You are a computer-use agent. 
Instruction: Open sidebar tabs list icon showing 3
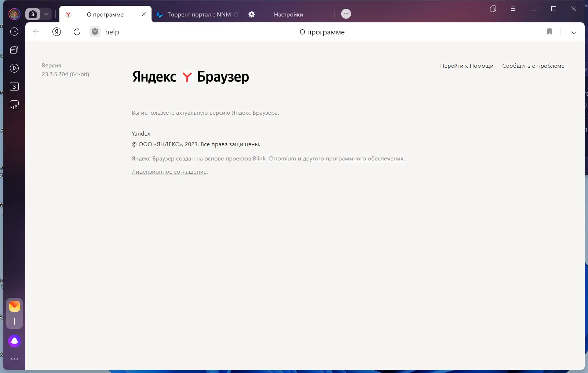click(x=14, y=86)
